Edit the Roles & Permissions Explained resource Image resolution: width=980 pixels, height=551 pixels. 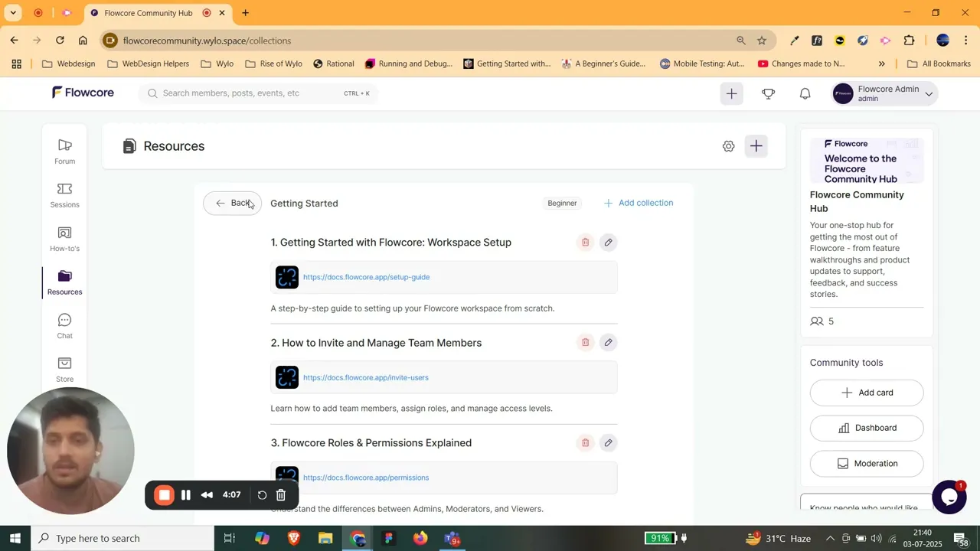click(608, 443)
